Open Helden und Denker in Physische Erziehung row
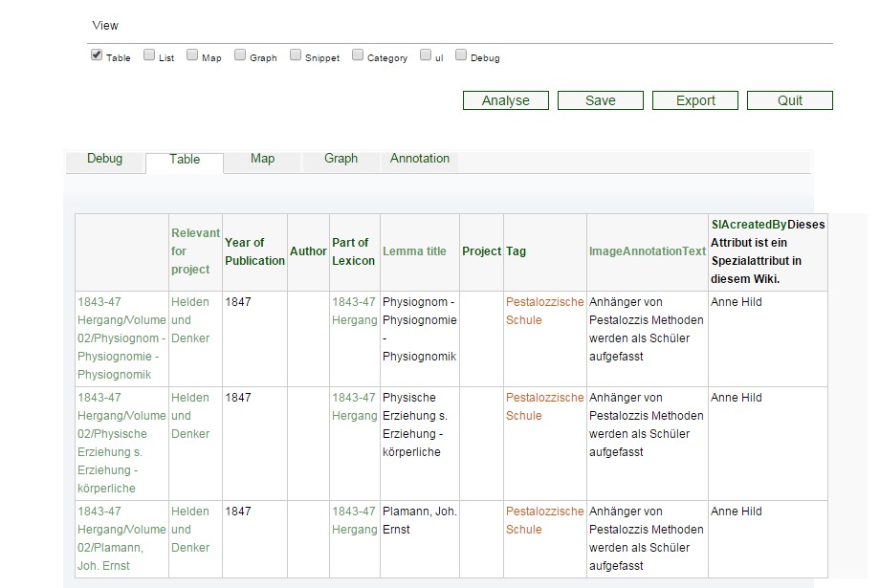 [x=190, y=416]
